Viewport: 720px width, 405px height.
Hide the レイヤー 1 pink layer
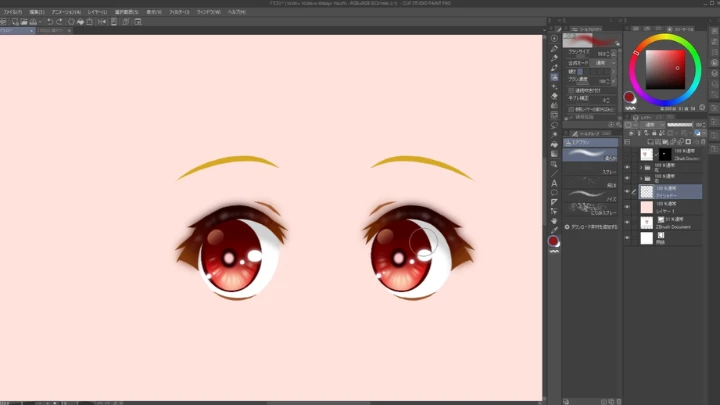(x=627, y=207)
